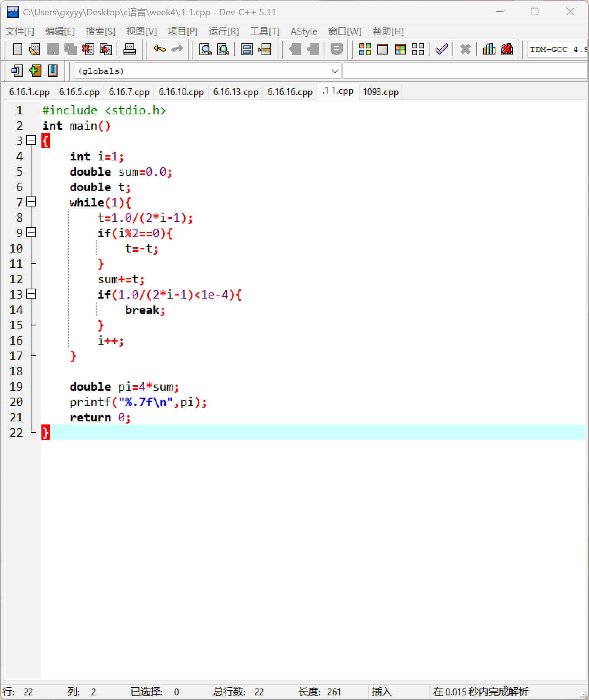
Task: Click the printf statement on line 20
Action: pos(138,402)
